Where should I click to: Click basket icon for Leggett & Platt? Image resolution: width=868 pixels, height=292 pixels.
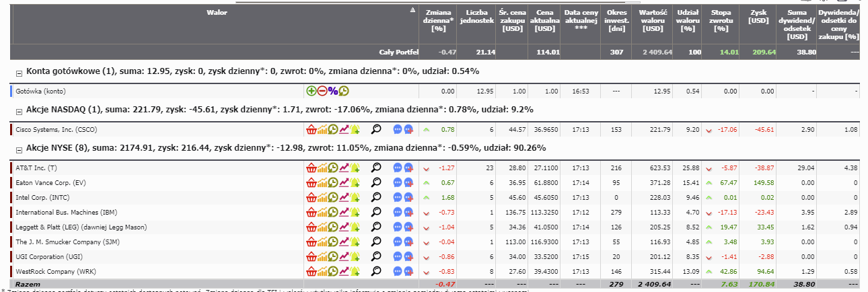coord(312,227)
